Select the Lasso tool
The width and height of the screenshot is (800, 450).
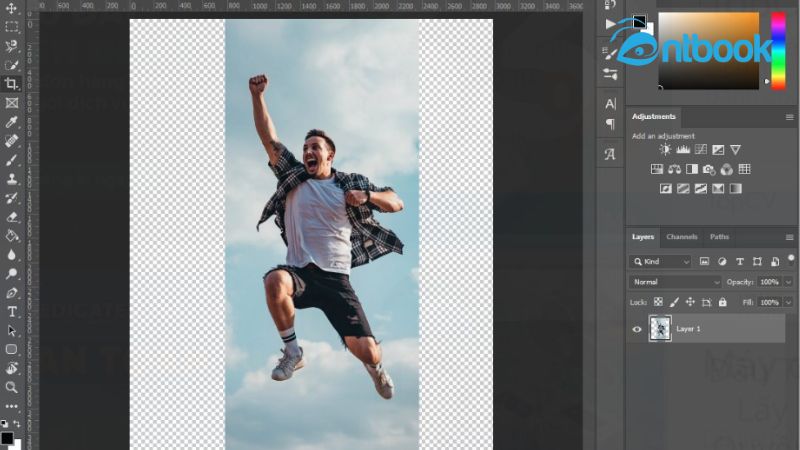(x=11, y=46)
